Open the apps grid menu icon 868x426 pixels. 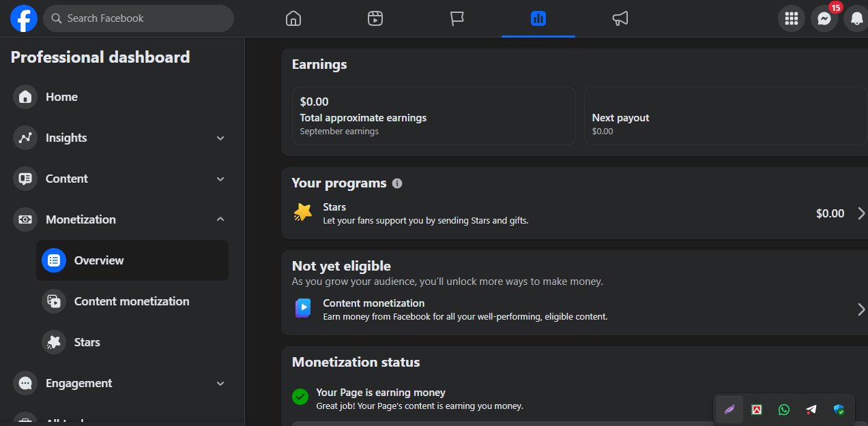point(792,18)
